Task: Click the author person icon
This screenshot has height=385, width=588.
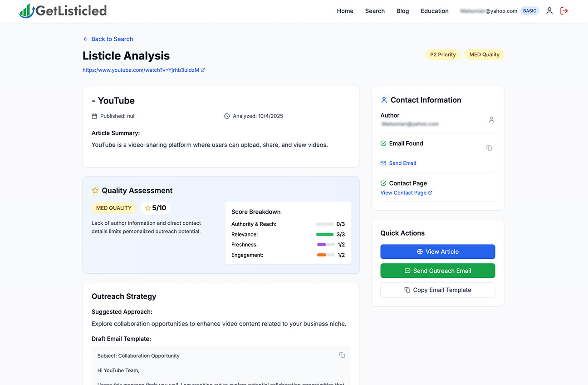Action: click(491, 120)
